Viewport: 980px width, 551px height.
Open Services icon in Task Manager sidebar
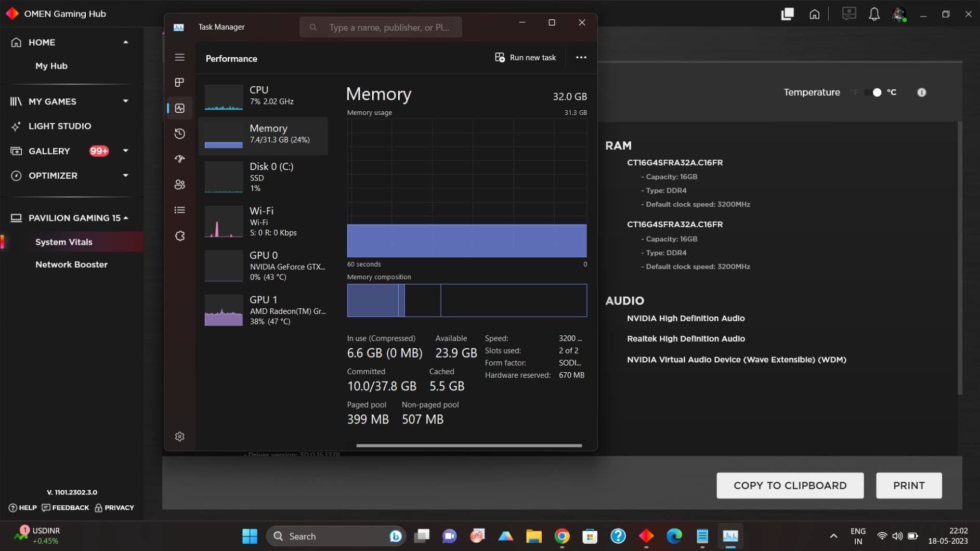point(180,236)
